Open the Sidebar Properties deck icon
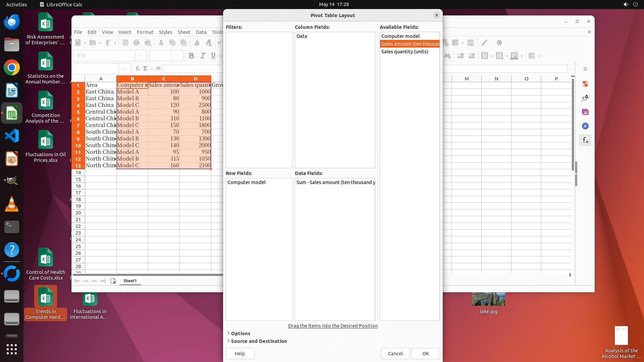 tap(585, 84)
